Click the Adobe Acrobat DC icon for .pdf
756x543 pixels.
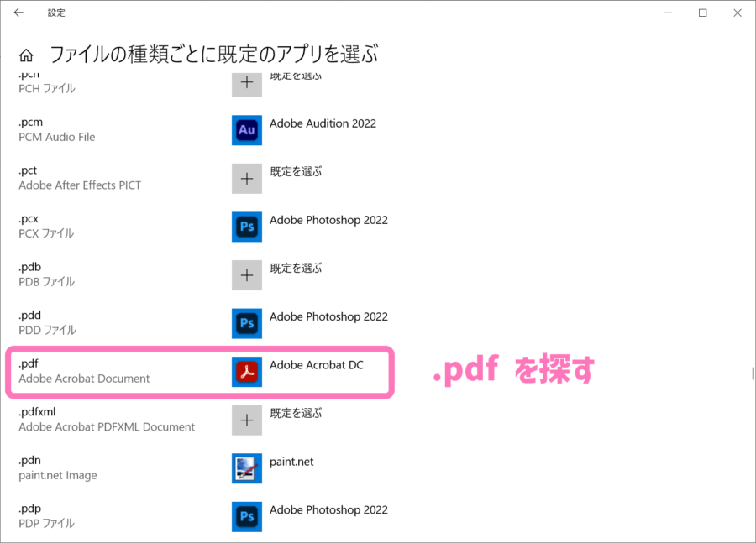(246, 372)
